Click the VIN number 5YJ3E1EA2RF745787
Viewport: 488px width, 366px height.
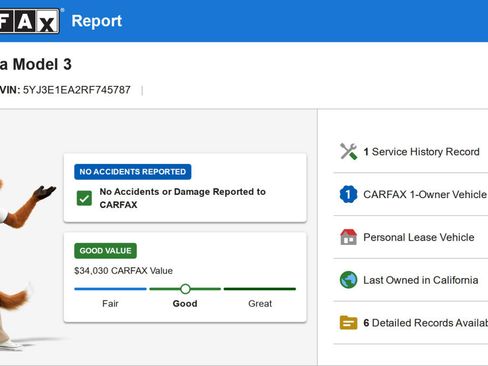click(77, 90)
